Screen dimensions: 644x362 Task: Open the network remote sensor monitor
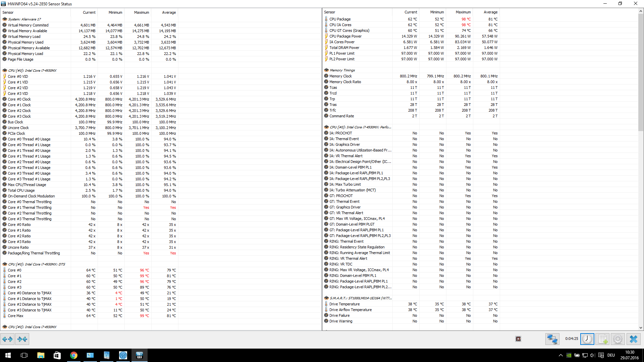pyautogui.click(x=552, y=339)
